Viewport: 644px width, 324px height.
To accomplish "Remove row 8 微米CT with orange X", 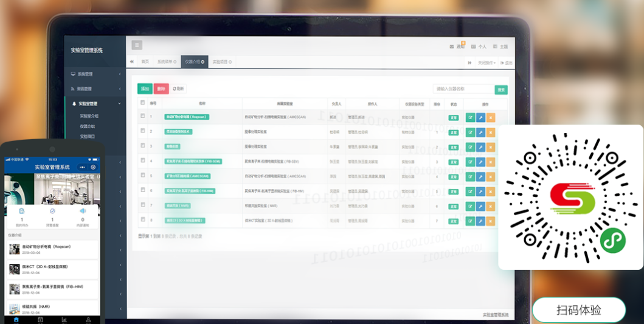I will click(490, 221).
